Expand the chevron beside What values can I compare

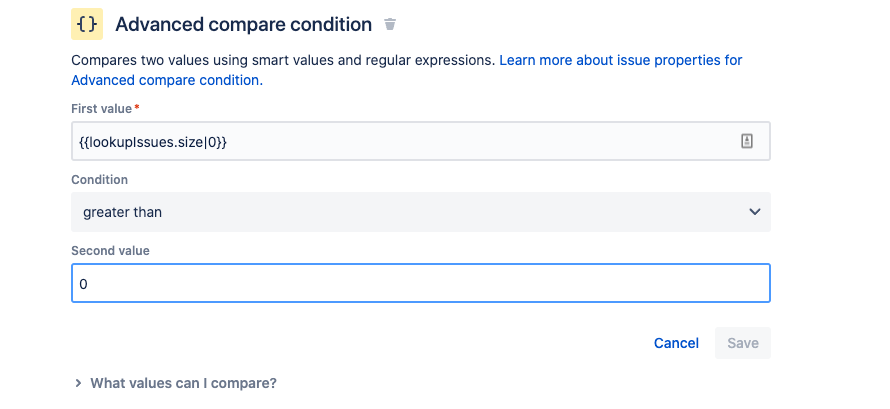click(78, 383)
